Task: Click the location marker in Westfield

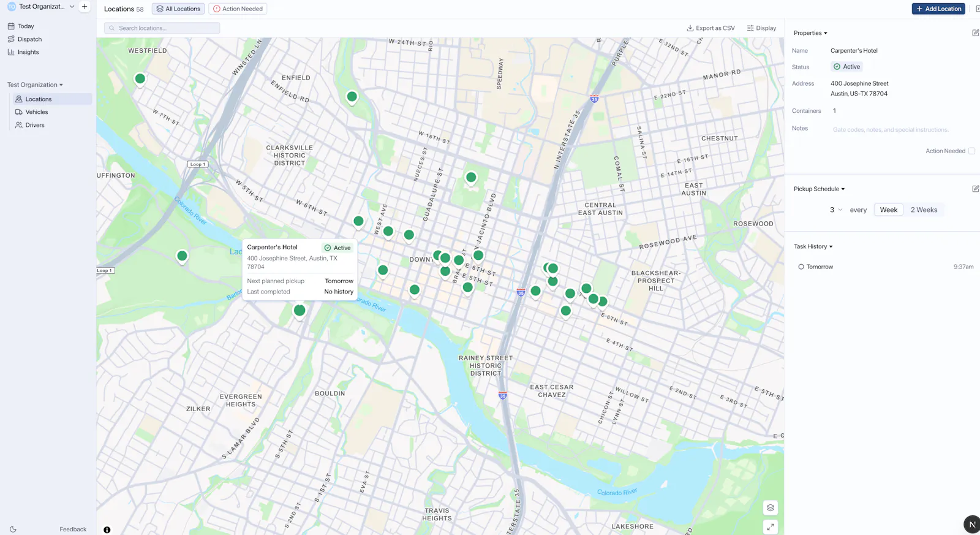Action: pyautogui.click(x=140, y=79)
